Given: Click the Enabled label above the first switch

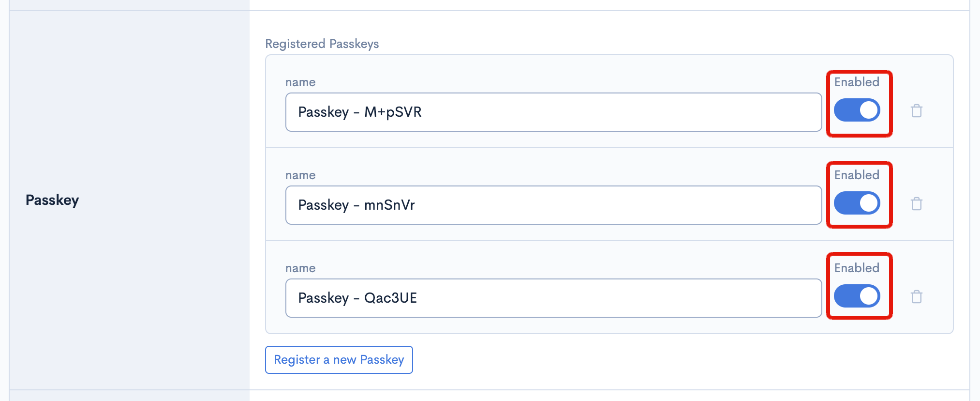Looking at the screenshot, I should (857, 82).
